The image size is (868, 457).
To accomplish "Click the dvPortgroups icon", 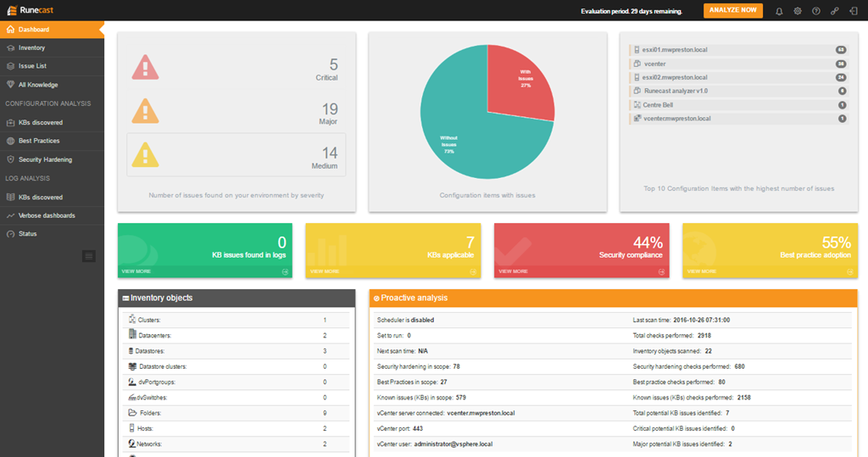I will [x=131, y=382].
